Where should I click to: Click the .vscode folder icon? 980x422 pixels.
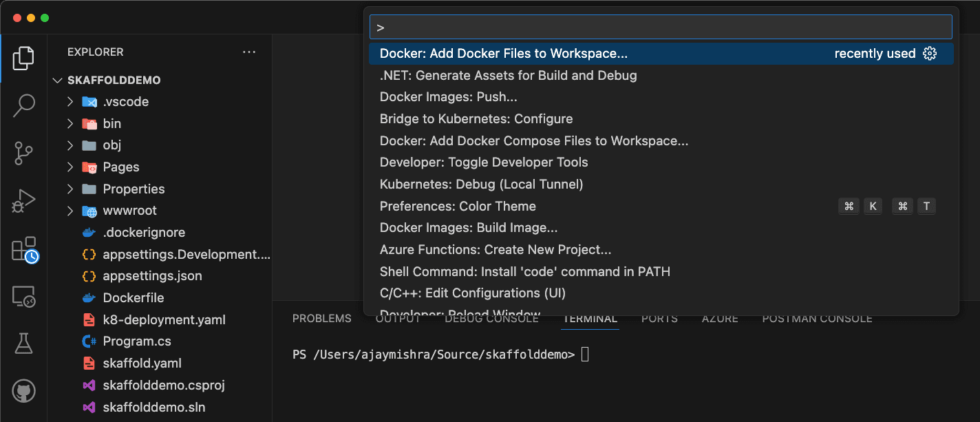pos(89,102)
